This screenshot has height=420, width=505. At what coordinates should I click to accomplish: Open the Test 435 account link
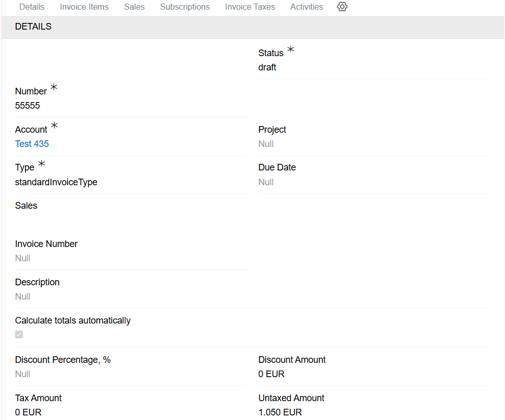pyautogui.click(x=32, y=143)
